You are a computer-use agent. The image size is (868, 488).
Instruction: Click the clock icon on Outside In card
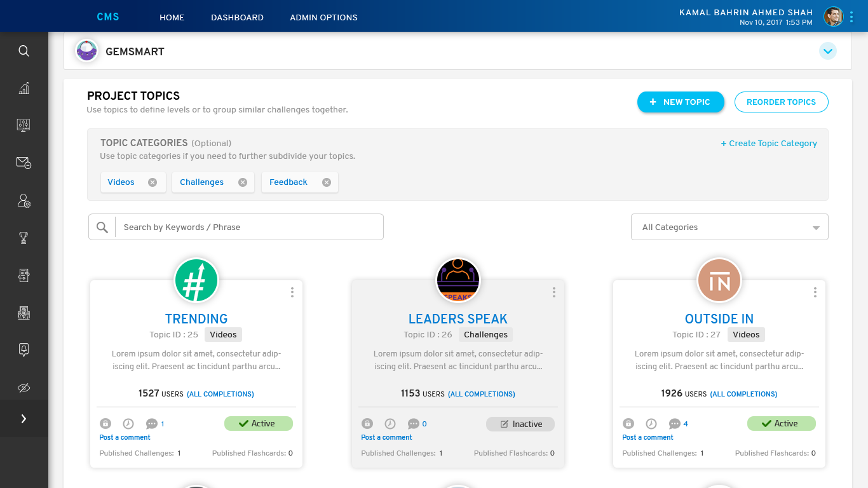click(x=651, y=424)
